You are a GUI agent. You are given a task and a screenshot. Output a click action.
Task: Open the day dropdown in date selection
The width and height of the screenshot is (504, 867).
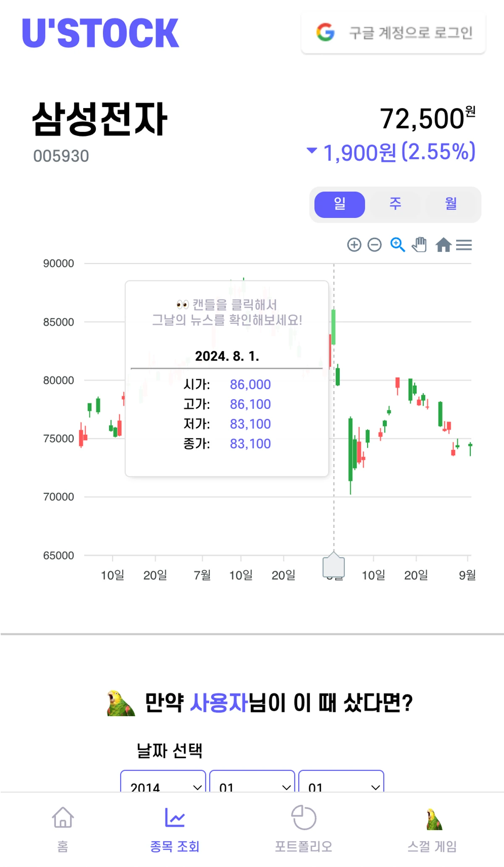pos(341,781)
